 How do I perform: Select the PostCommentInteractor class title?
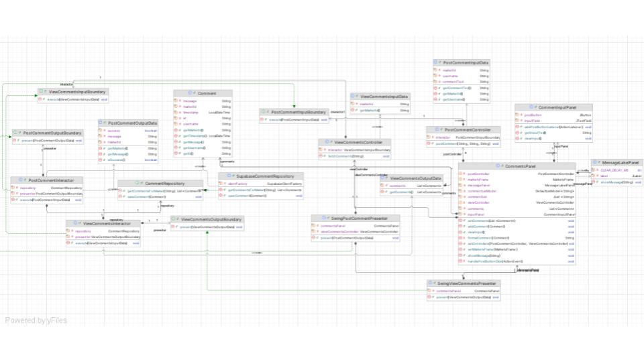(x=55, y=180)
